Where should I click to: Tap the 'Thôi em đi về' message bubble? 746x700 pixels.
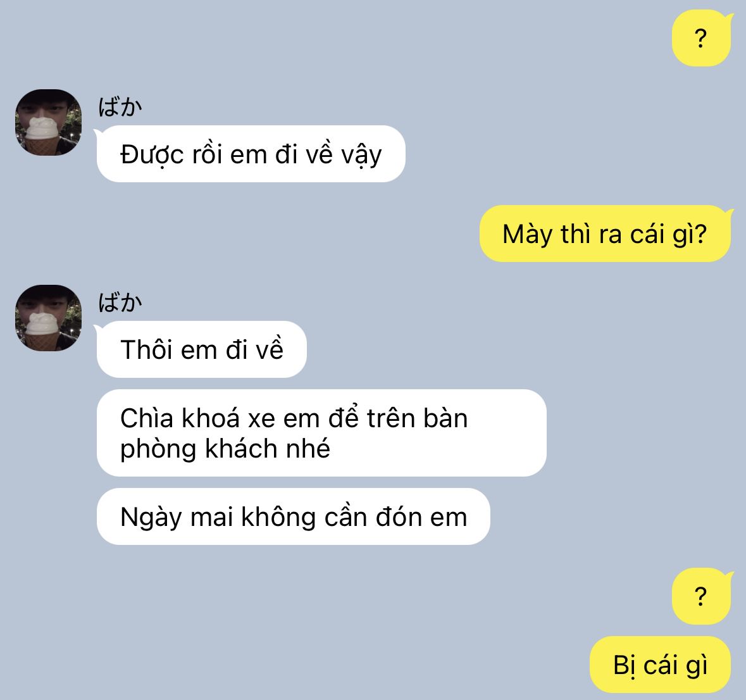(202, 349)
